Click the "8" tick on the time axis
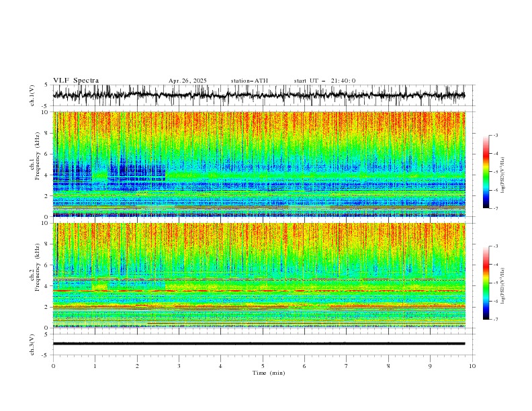The image size is (532, 411). (x=388, y=366)
